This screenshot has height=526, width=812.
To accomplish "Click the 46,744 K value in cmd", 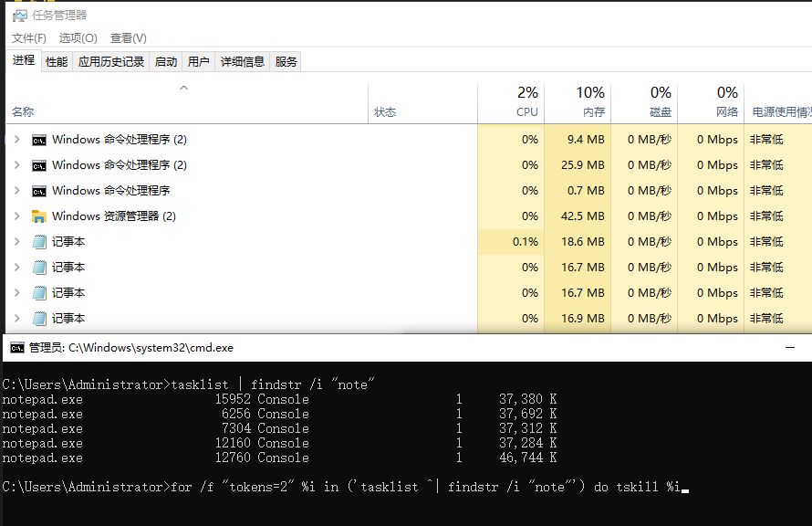I will 527,458.
